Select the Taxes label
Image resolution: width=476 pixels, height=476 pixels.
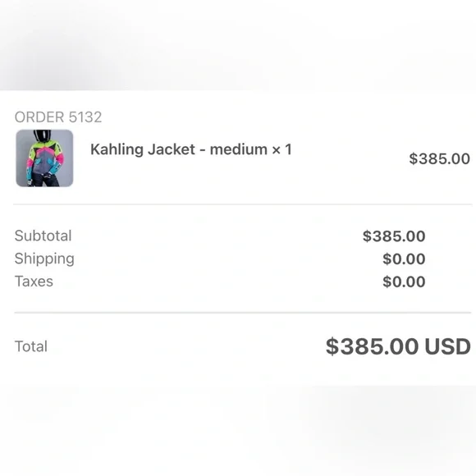point(34,281)
